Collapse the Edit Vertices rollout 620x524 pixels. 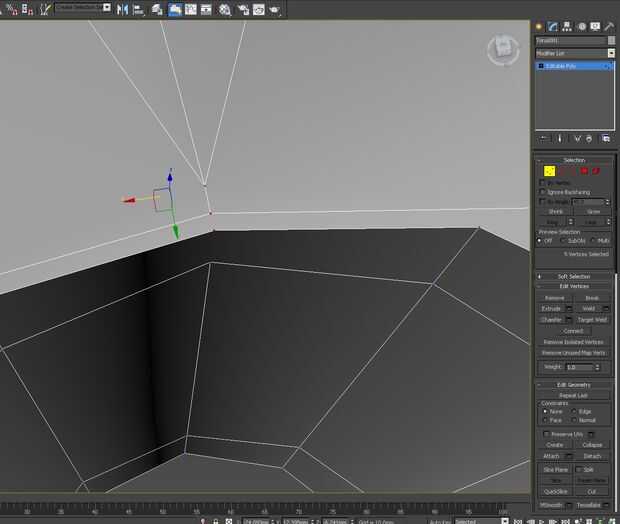point(574,286)
